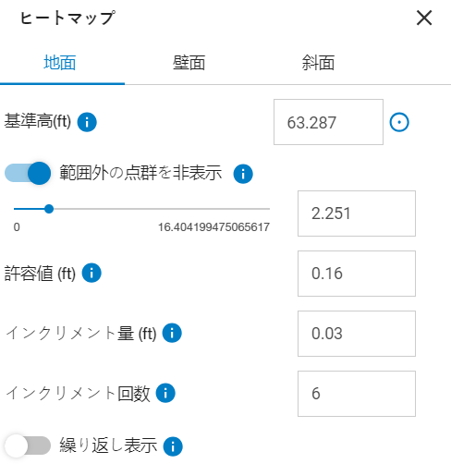451x476 pixels.
Task: Enable 繰り返し表示 toggle
Action: 28,445
